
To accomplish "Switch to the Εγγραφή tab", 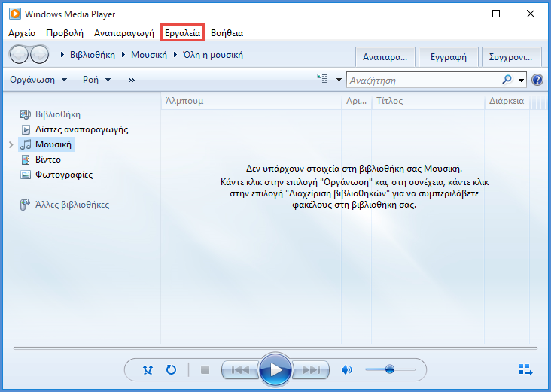I will coord(449,57).
